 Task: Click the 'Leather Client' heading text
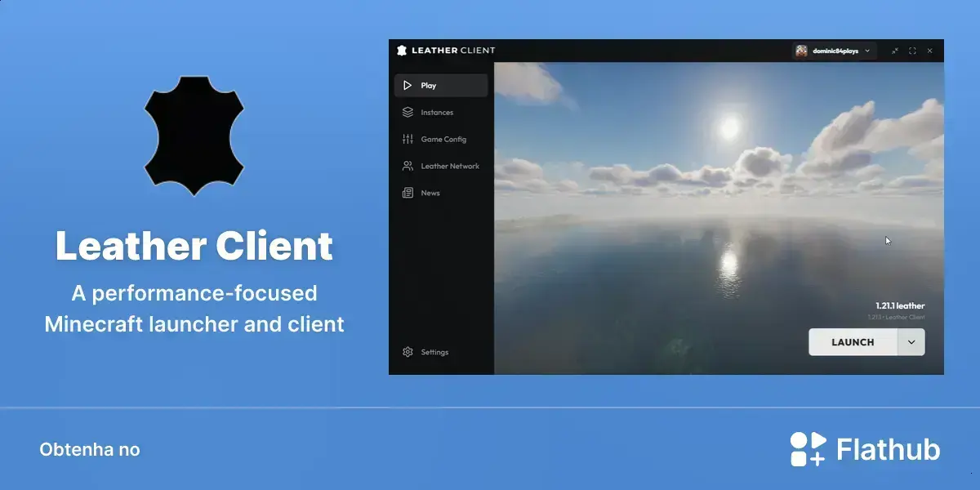click(x=194, y=246)
